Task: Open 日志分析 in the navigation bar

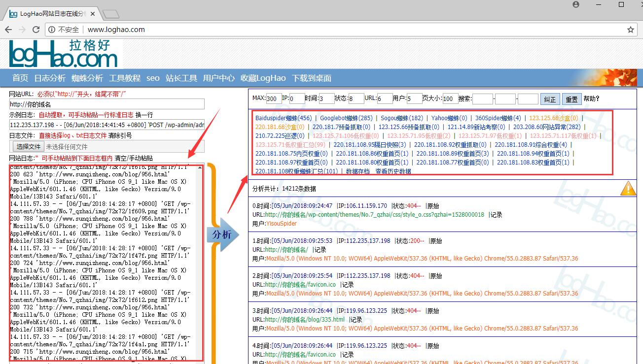Action: 50,78
